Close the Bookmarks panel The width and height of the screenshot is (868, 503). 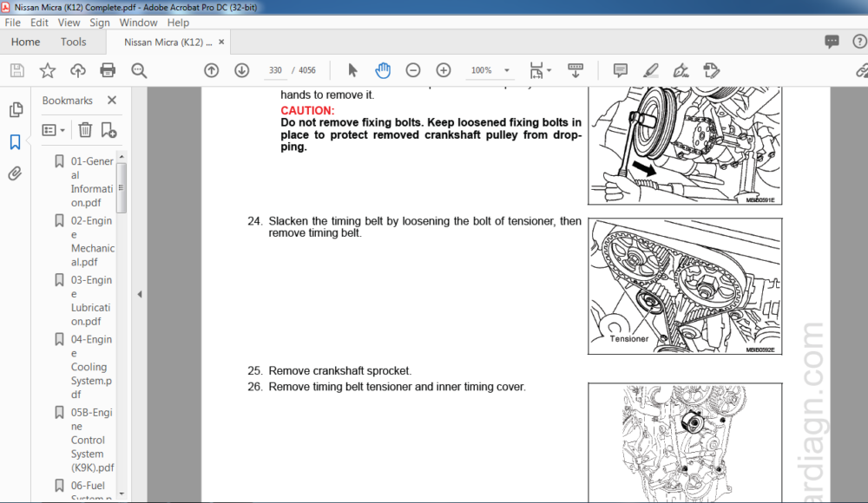coord(112,100)
